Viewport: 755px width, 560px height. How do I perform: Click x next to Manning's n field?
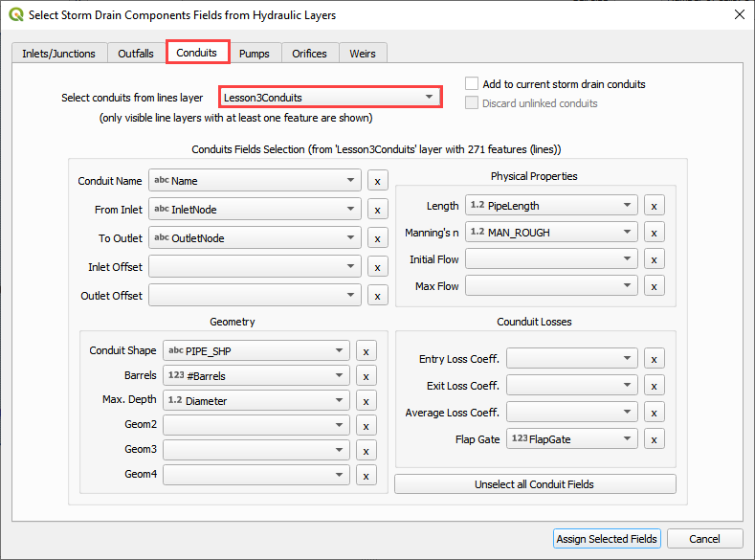(654, 233)
